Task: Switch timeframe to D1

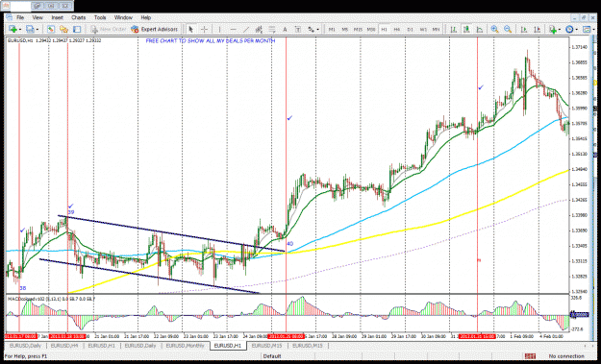Action: click(410, 30)
